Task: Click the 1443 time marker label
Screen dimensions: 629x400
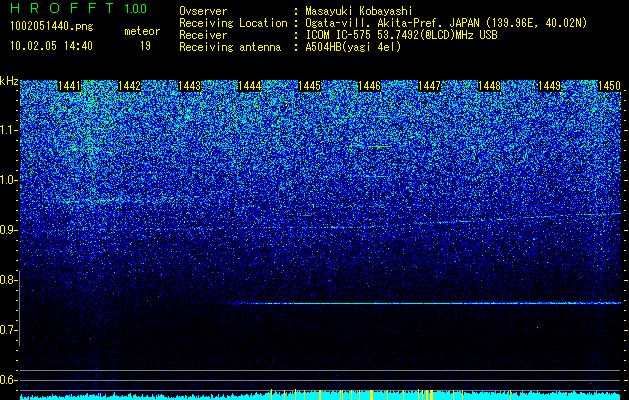Action: pos(189,86)
